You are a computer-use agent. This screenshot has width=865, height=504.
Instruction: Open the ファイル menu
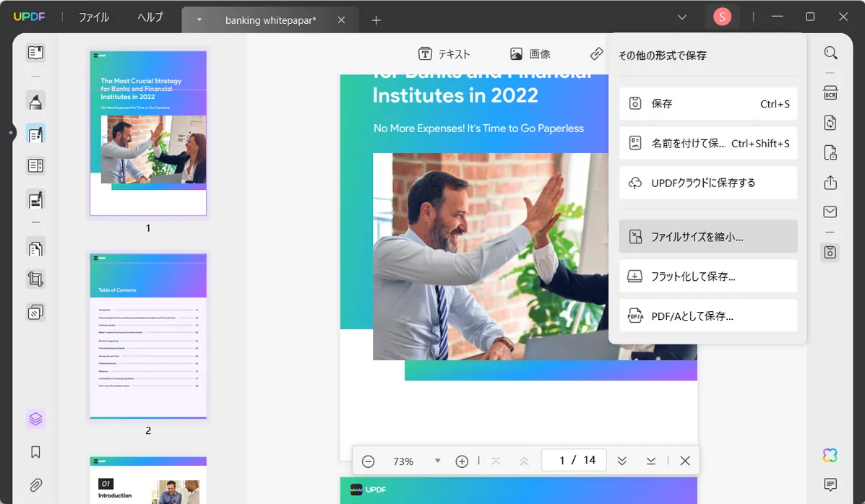coord(93,17)
